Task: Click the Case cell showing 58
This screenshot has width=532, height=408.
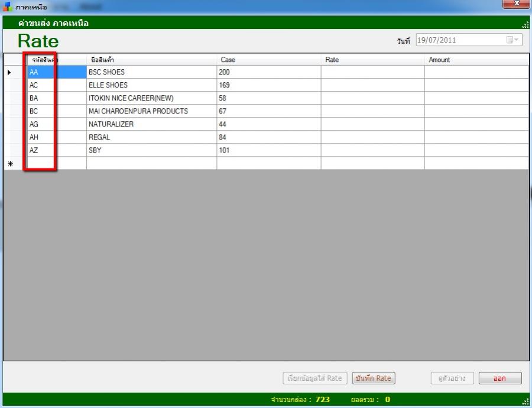Action: tap(269, 98)
